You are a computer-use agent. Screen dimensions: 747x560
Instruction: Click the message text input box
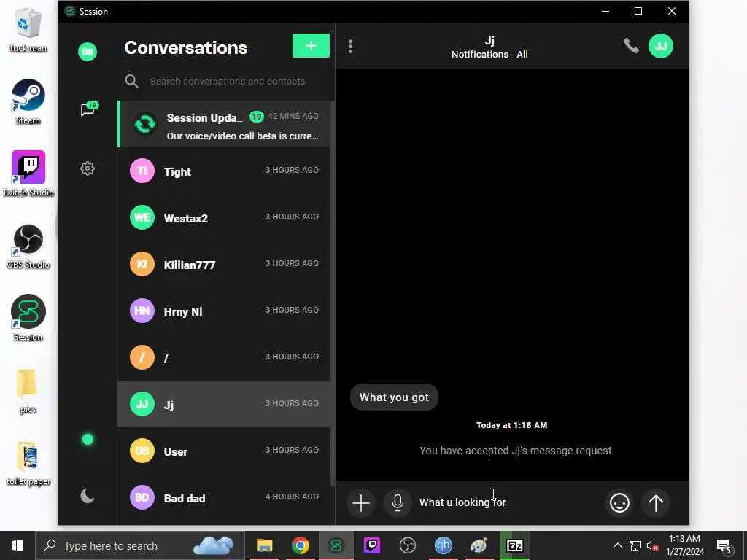(x=508, y=502)
